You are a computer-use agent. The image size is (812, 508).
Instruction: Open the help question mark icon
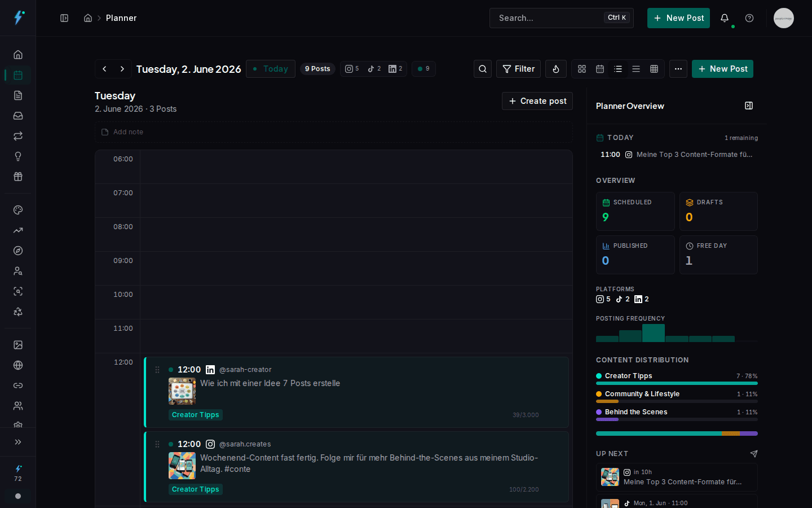tap(749, 18)
